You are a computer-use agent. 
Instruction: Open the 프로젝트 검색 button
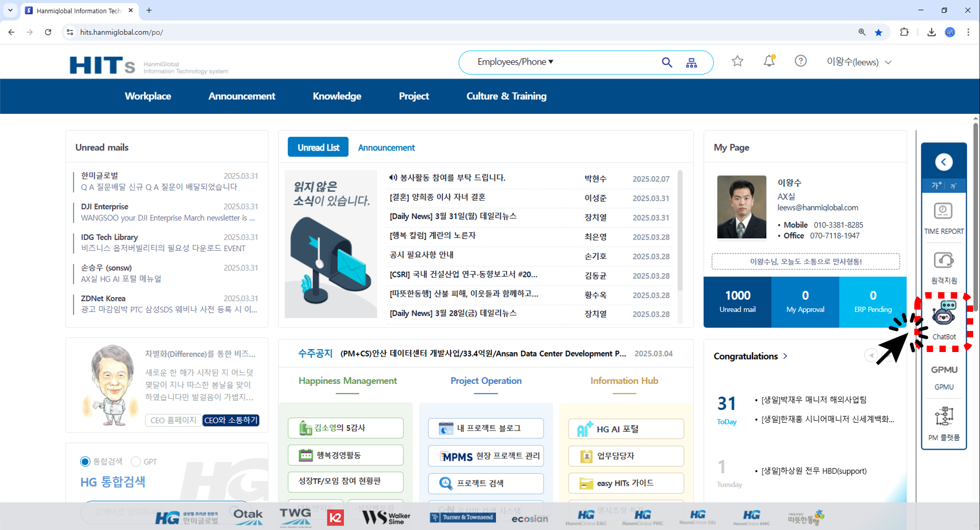[x=486, y=483]
